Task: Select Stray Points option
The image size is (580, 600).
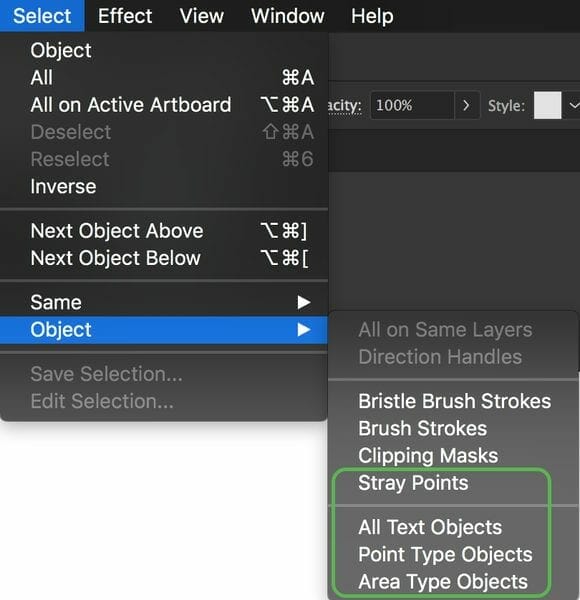Action: pos(453,483)
